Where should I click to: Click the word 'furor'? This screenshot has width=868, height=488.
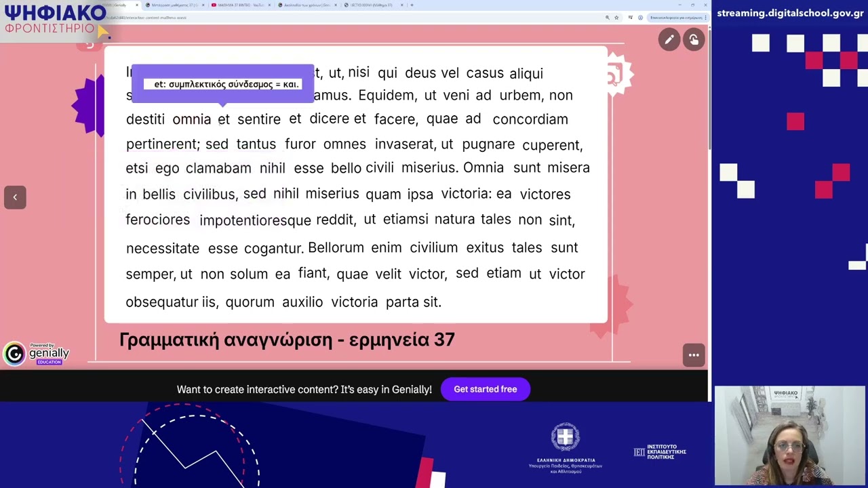pos(300,144)
